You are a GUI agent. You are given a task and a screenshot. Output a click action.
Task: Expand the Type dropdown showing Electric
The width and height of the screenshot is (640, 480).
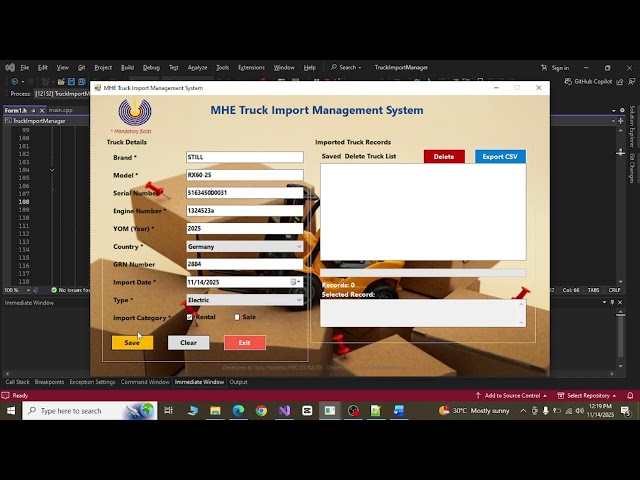point(298,300)
